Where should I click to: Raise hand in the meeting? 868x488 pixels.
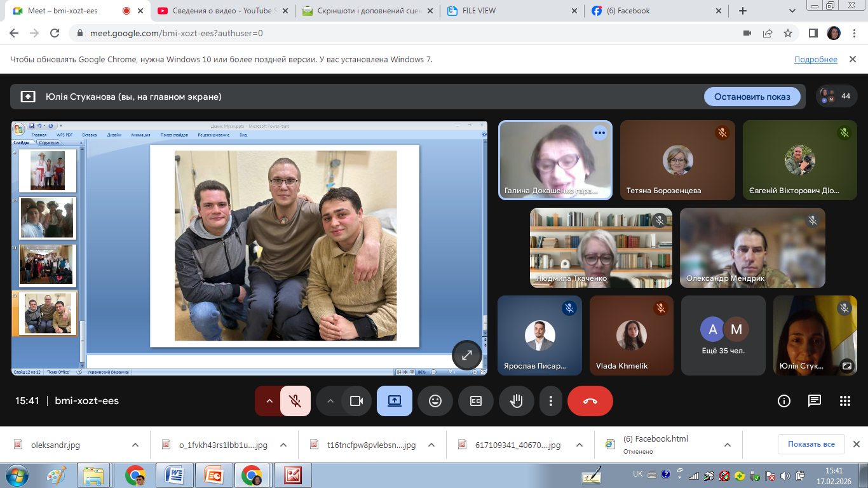[516, 401]
